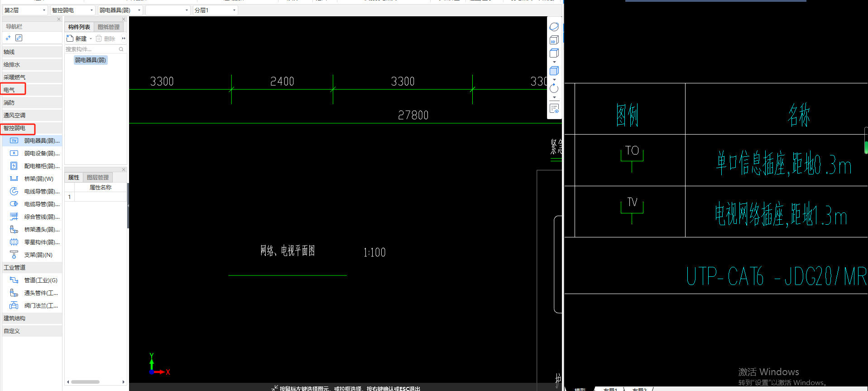This screenshot has height=391, width=868.
Task: Expand the 消防 category
Action: 32,103
